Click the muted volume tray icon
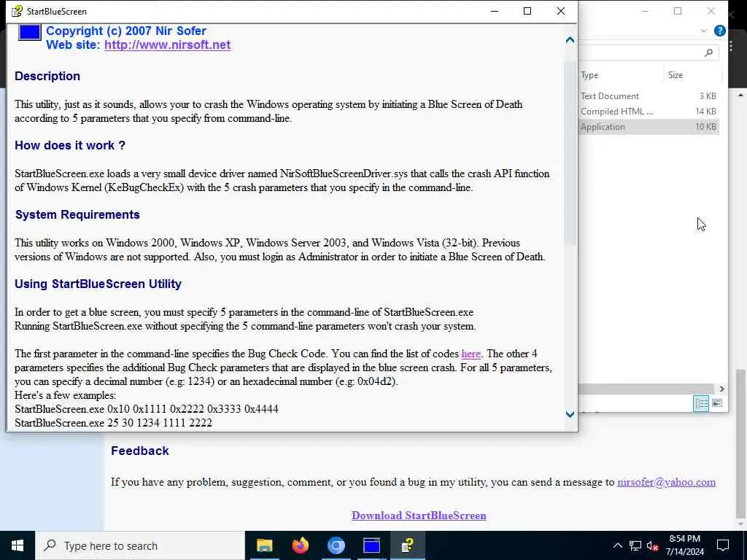Screen dimensions: 747x560 pos(653,545)
